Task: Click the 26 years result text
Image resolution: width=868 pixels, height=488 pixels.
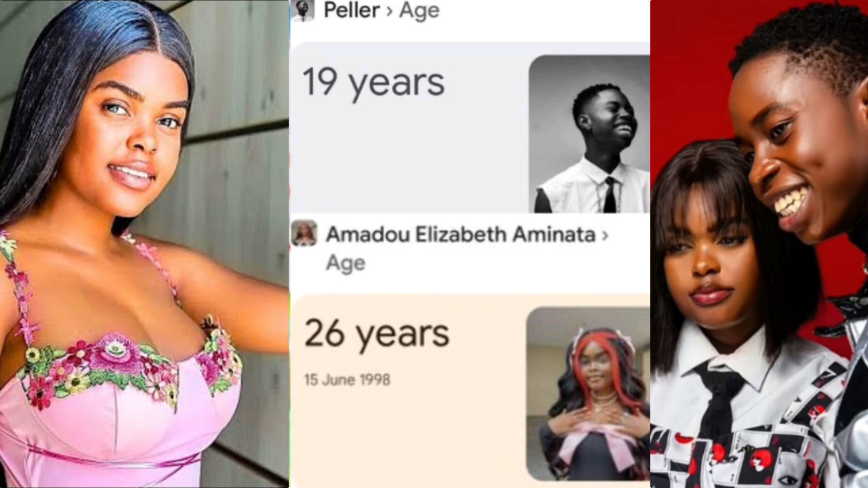Action: tap(377, 334)
